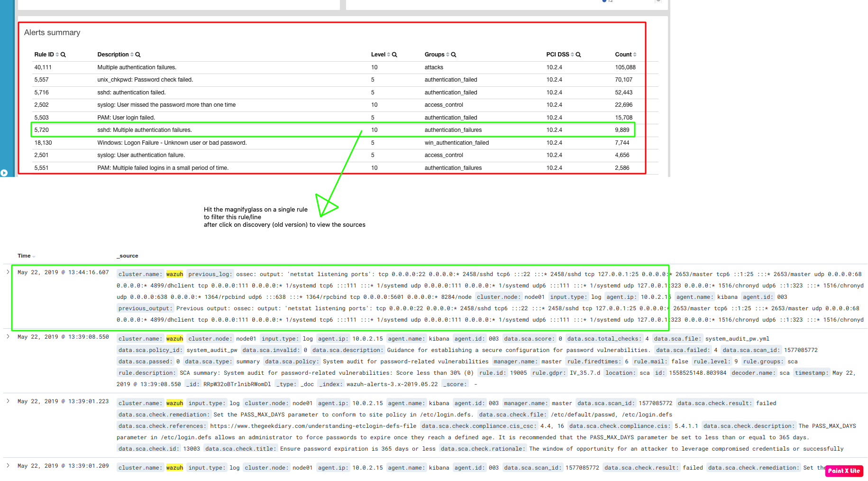The image size is (868, 481).
Task: Click the sort arrows on the Description column header
Action: tap(132, 54)
